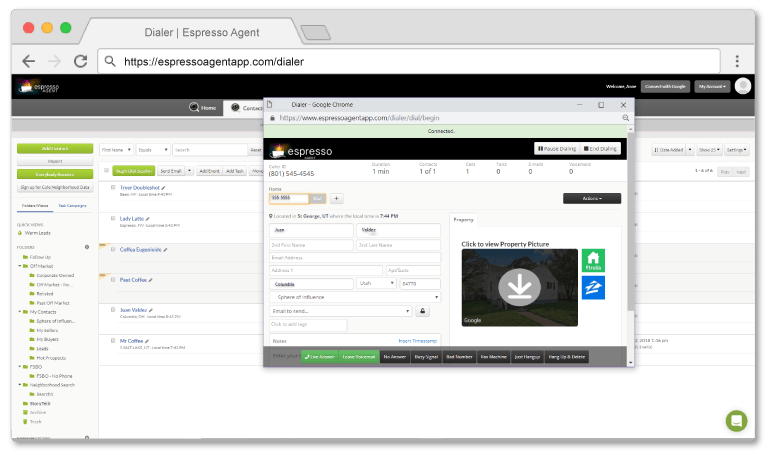Click the Folders gear icon in sidebar

coord(87,247)
